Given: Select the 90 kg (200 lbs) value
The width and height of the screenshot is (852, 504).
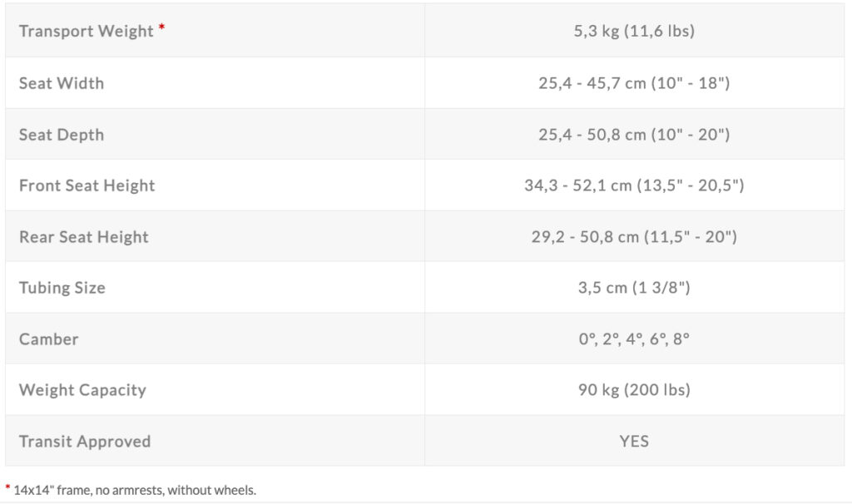Looking at the screenshot, I should 634,390.
